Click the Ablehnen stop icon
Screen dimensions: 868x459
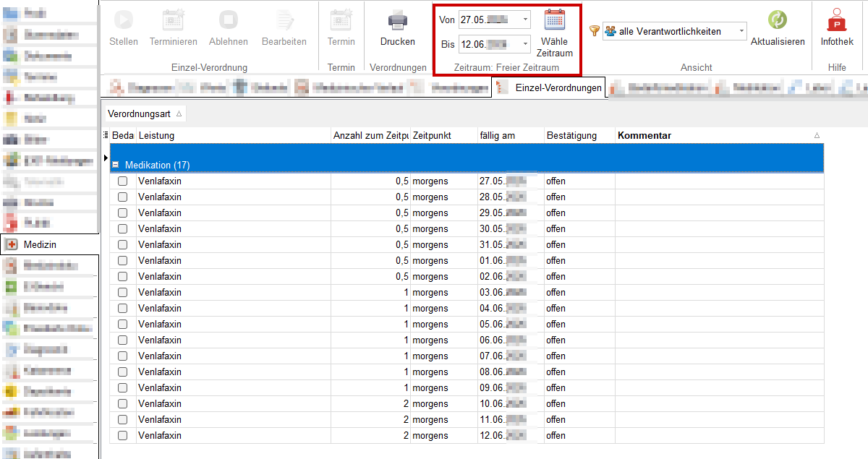pyautogui.click(x=229, y=20)
